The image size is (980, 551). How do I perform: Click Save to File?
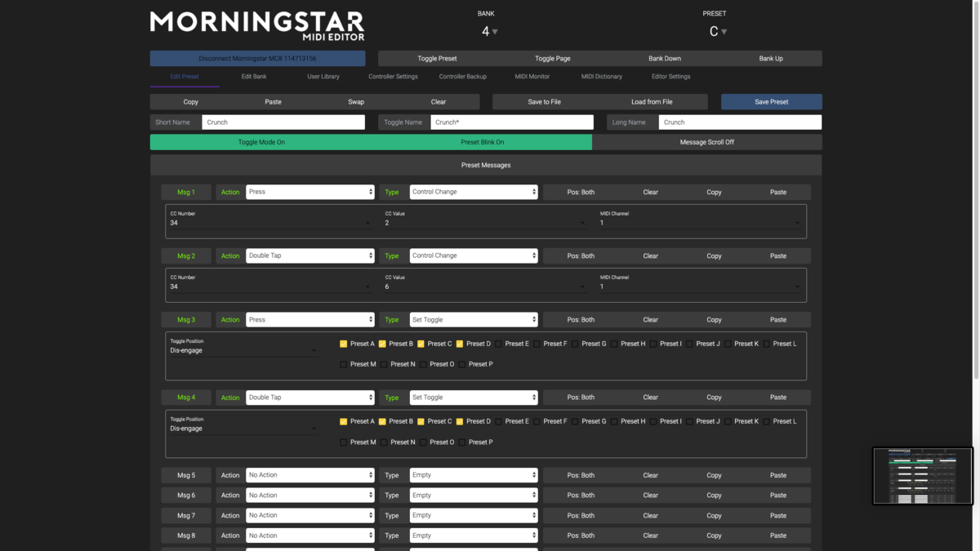545,102
